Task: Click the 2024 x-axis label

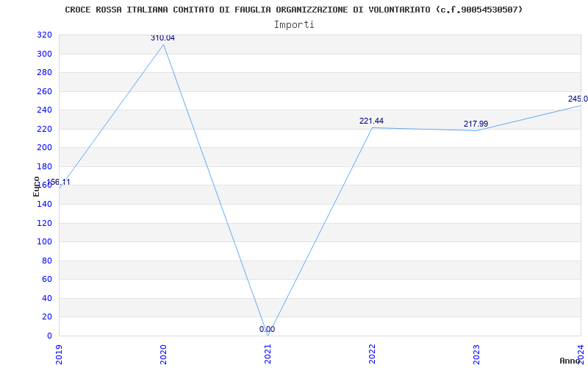Action: (581, 353)
